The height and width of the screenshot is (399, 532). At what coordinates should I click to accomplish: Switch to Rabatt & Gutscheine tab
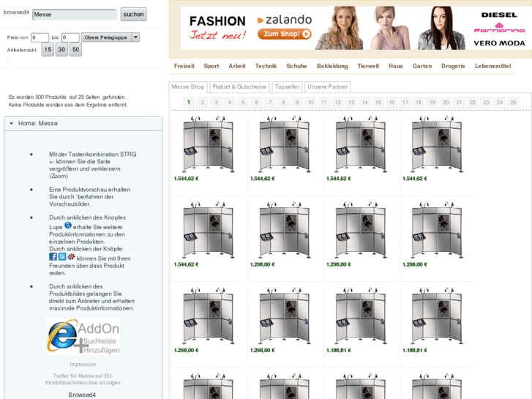[239, 87]
